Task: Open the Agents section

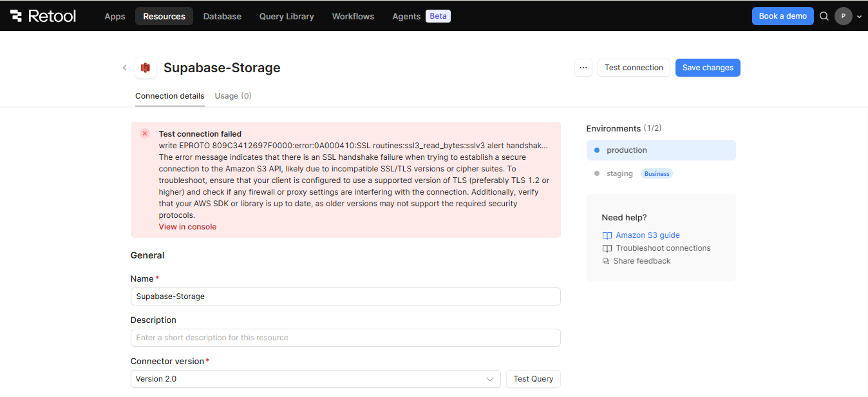Action: coord(406,16)
